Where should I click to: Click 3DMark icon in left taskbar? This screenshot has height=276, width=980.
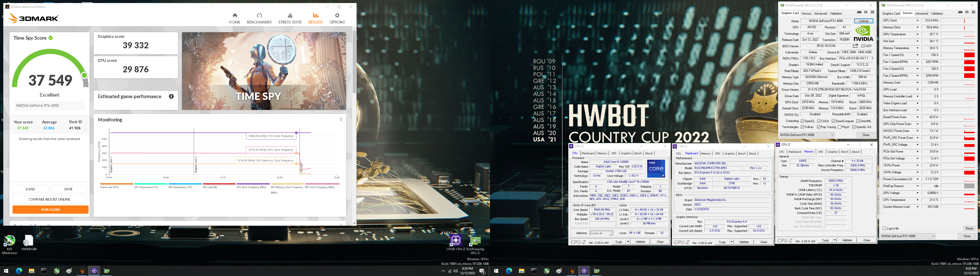[x=81, y=271]
